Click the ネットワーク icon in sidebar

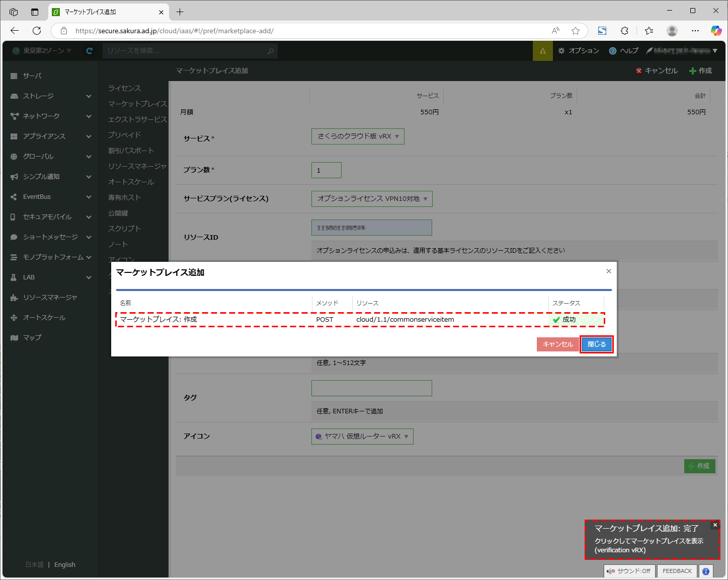tap(14, 116)
